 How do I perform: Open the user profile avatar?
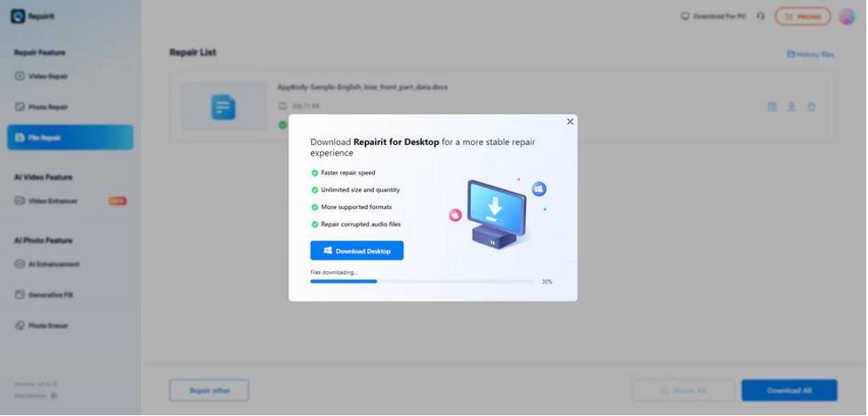tap(847, 16)
